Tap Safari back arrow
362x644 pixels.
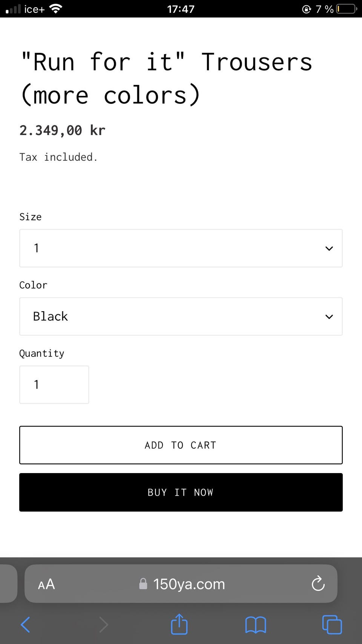[26, 625]
